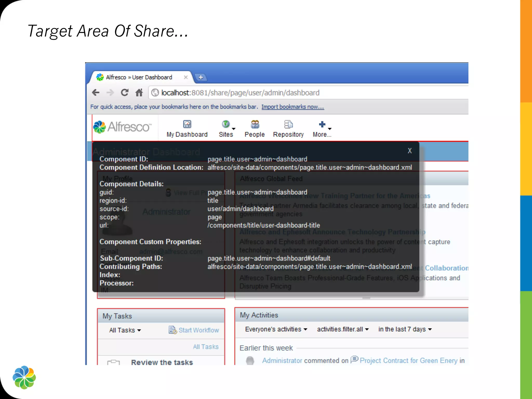The image size is (532, 399).
Task: Click the task icon beside Review the tasks
Action: 114,362
